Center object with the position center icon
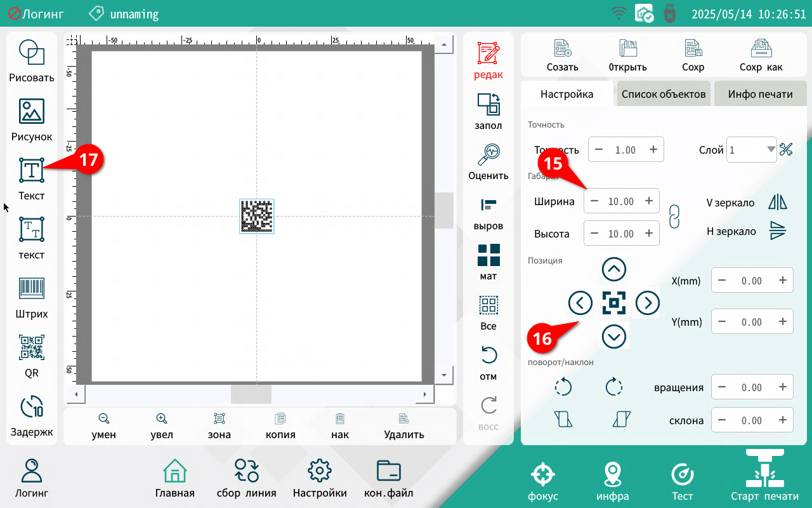The height and width of the screenshot is (508, 812). pos(613,303)
